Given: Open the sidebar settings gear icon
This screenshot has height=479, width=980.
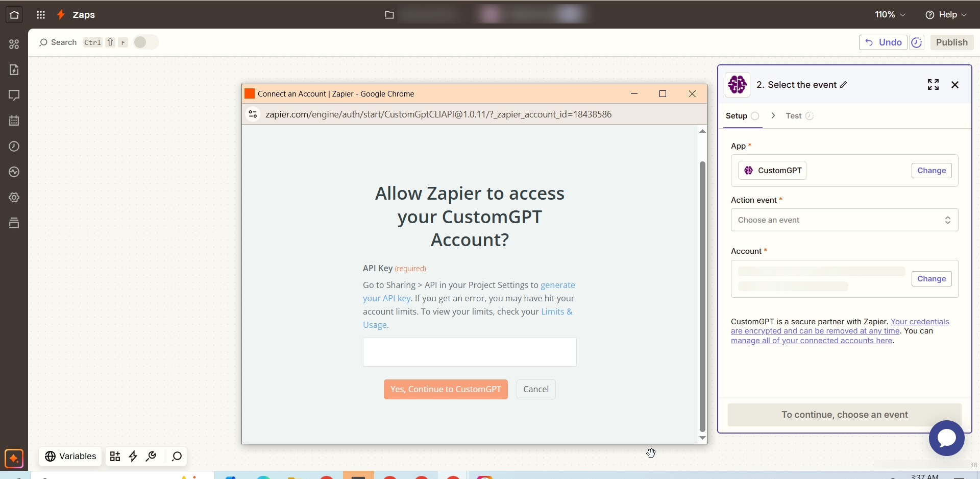Looking at the screenshot, I should tap(14, 198).
